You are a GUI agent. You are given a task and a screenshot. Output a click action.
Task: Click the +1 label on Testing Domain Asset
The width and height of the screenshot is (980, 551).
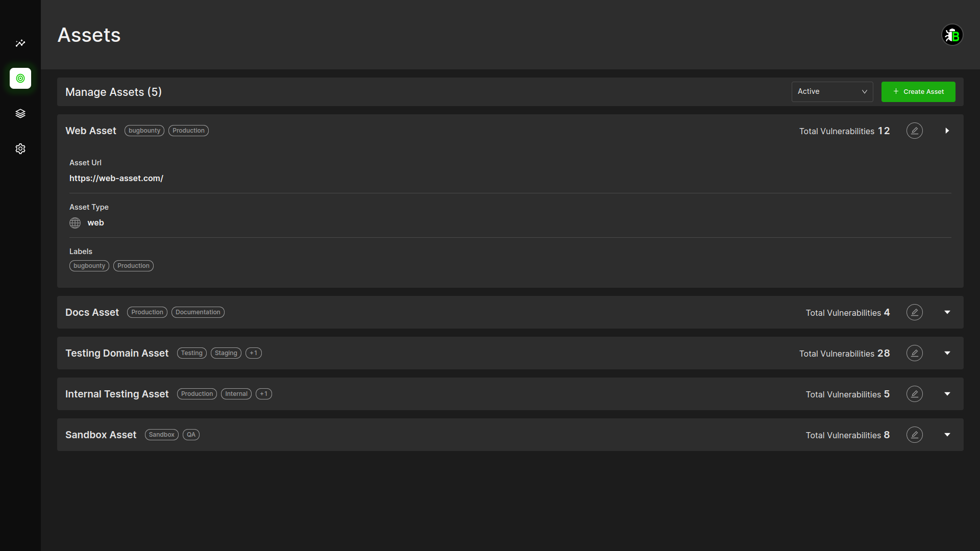pos(254,353)
